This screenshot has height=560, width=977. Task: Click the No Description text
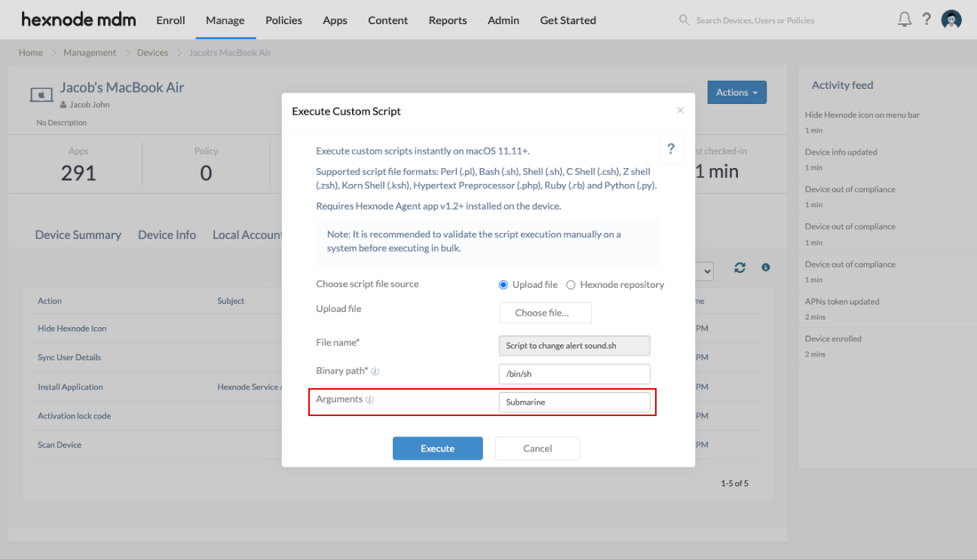(x=62, y=123)
